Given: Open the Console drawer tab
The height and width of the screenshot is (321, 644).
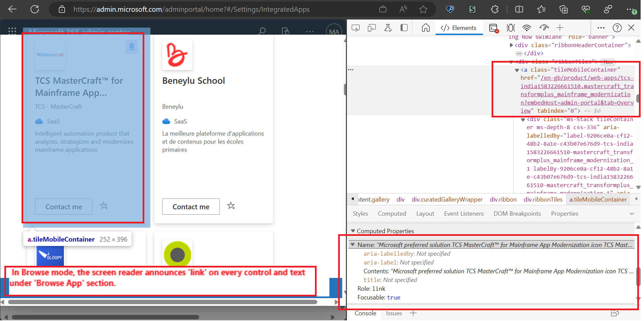Looking at the screenshot, I should [x=365, y=313].
